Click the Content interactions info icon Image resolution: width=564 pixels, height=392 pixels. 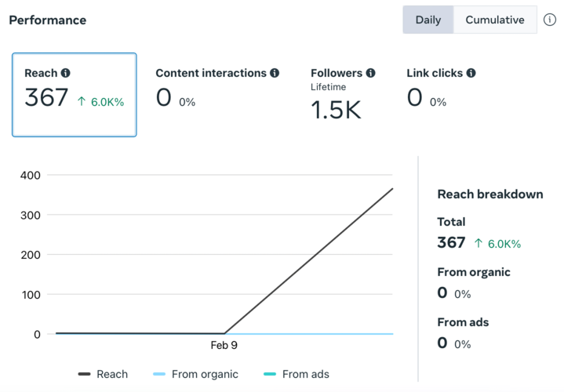tap(275, 73)
